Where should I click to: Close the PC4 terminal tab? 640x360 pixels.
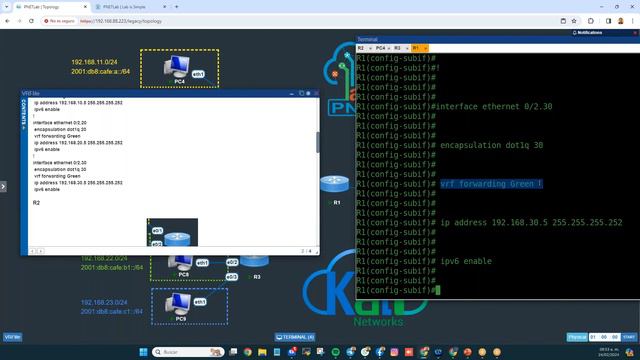click(x=389, y=49)
